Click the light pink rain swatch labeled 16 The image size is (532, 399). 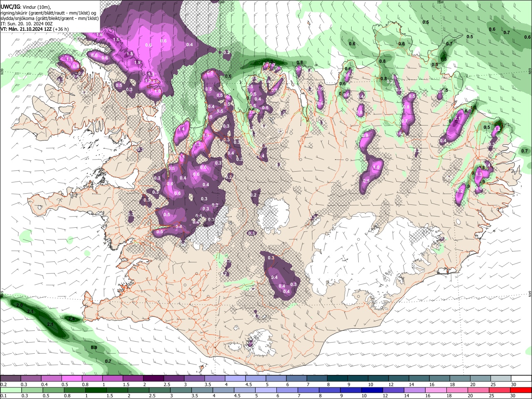coord(435,390)
